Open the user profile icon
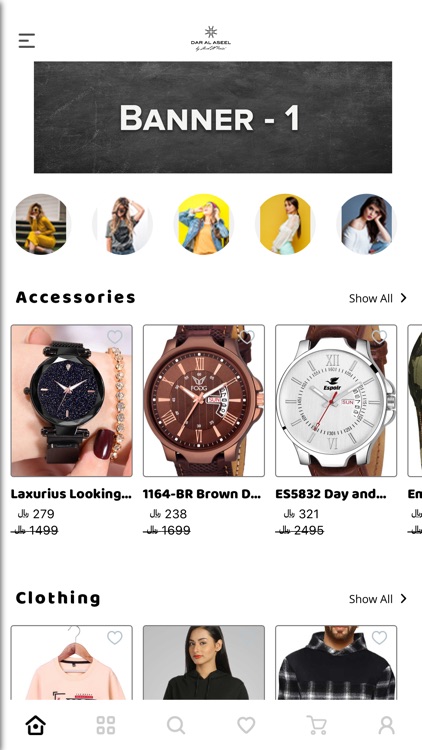 coord(387,725)
